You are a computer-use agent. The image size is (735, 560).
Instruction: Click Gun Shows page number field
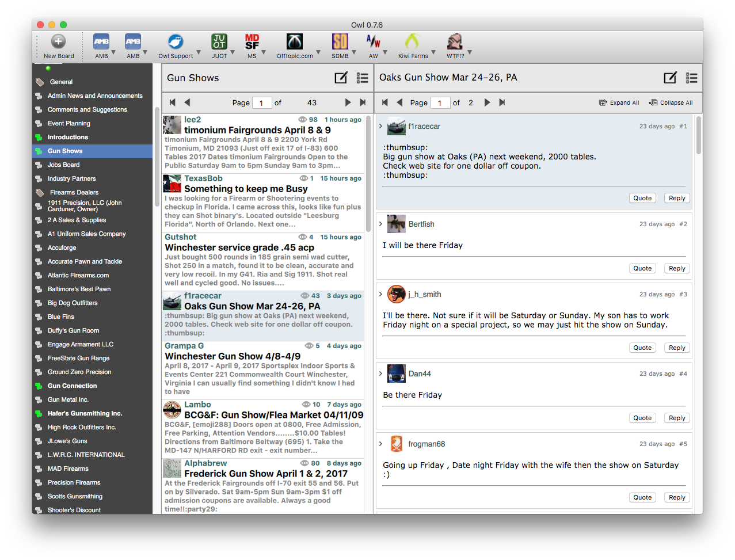pyautogui.click(x=262, y=102)
